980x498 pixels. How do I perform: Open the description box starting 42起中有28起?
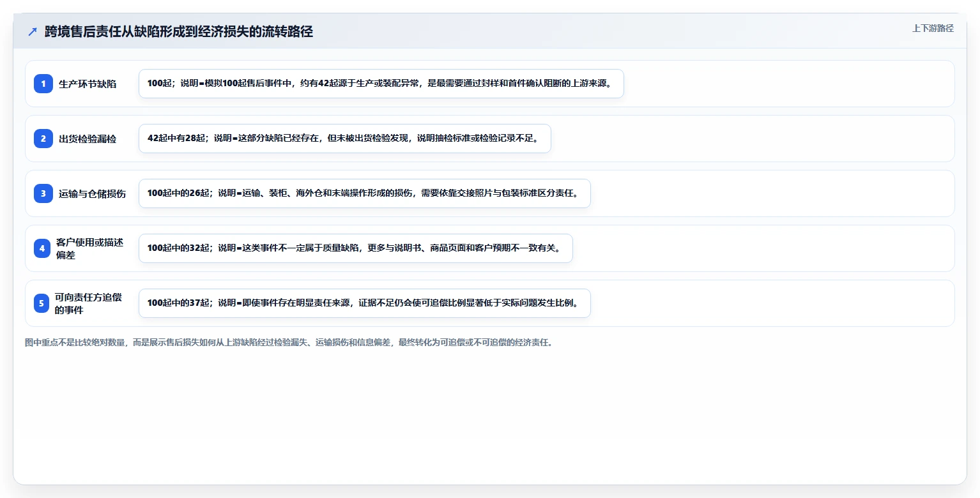pyautogui.click(x=344, y=139)
